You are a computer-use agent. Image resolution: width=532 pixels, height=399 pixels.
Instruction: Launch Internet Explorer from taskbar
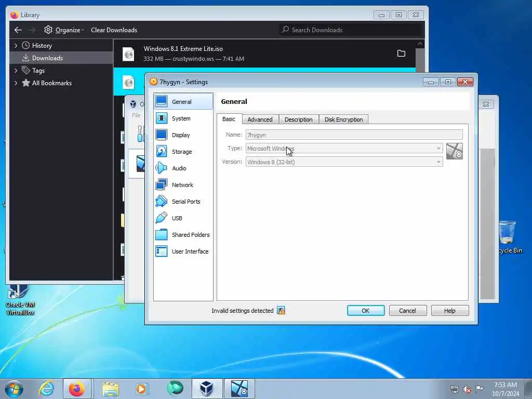pos(46,389)
